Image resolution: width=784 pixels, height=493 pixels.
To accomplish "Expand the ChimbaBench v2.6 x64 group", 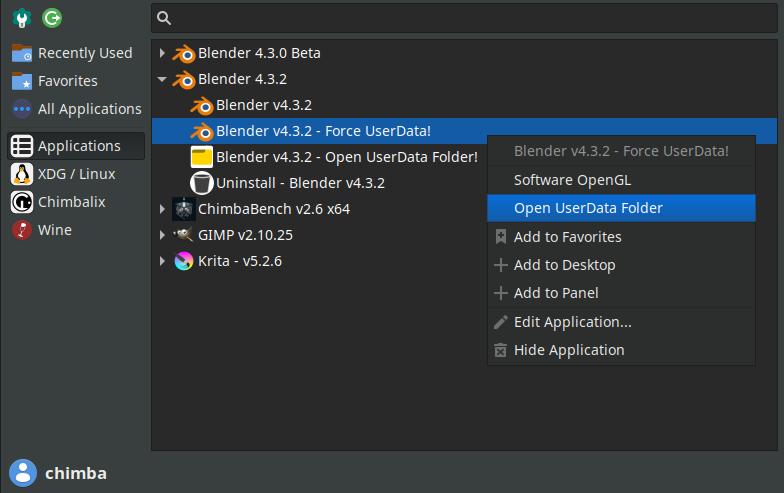I will 163,209.
